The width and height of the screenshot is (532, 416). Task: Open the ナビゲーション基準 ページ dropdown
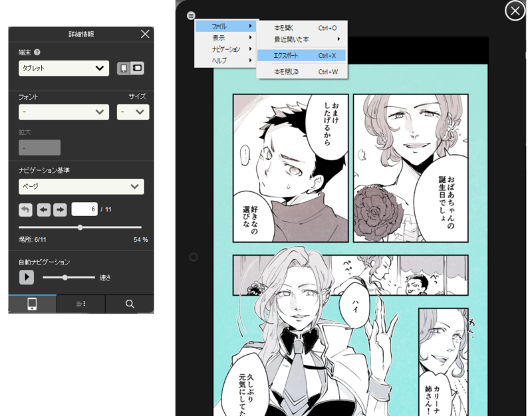pos(81,187)
